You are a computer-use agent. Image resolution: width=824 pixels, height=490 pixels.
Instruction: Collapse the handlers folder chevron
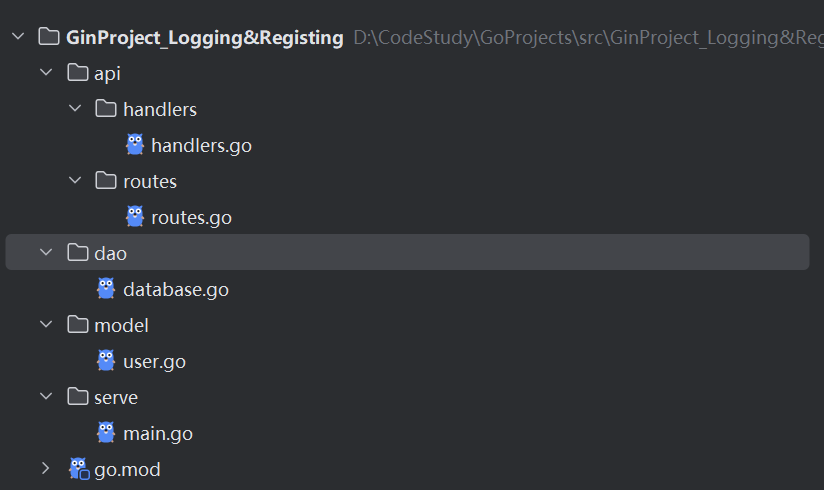click(x=74, y=109)
